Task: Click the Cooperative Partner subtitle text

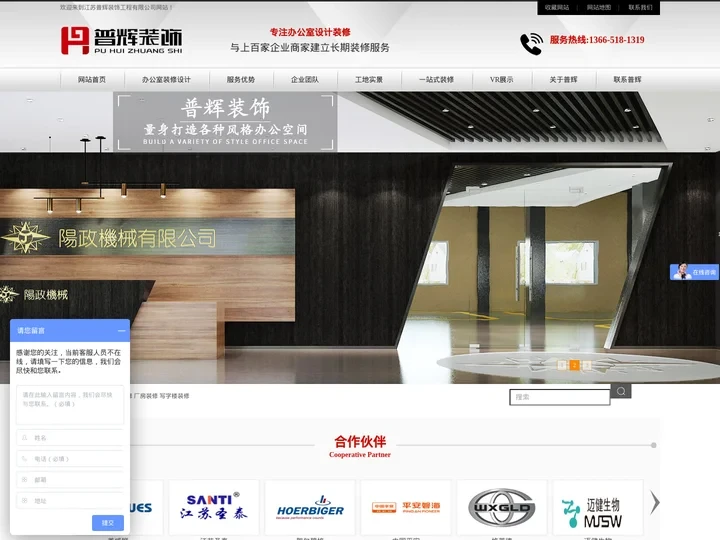Action: 360,455
